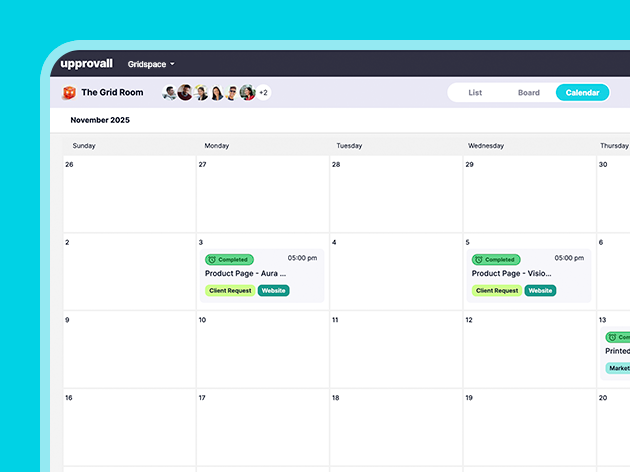Click the Monday column header

click(217, 146)
